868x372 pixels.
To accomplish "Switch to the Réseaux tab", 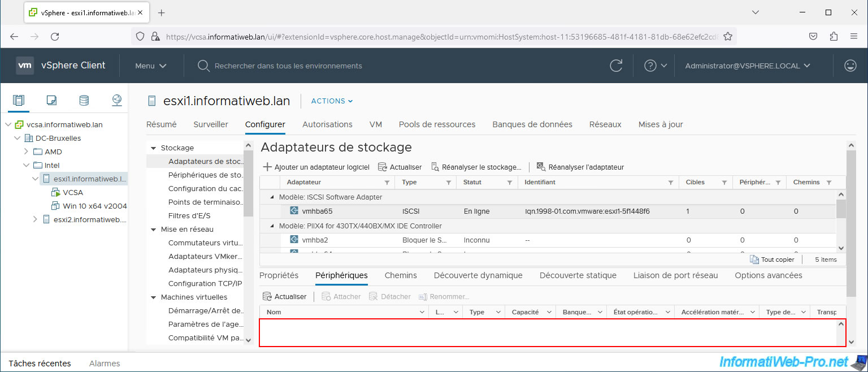I will coord(605,124).
